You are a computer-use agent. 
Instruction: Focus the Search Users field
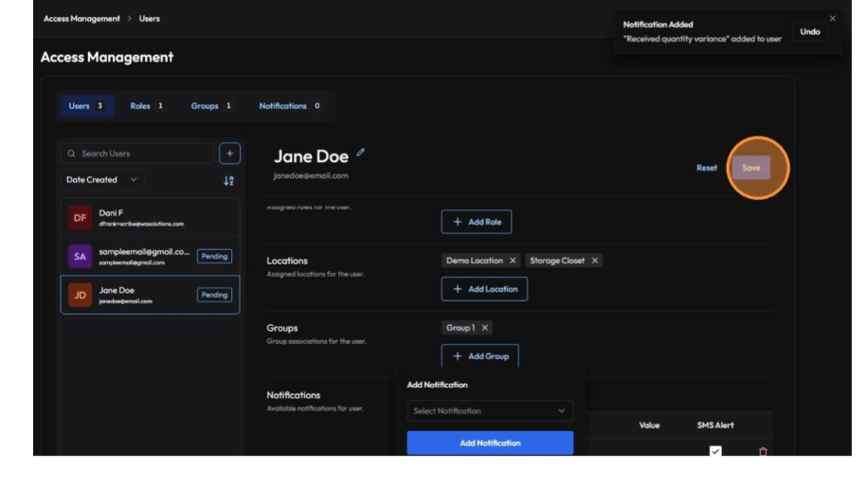point(137,154)
